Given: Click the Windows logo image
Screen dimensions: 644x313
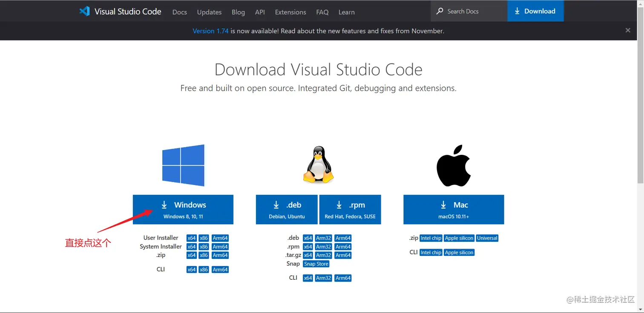Looking at the screenshot, I should pyautogui.click(x=183, y=165).
